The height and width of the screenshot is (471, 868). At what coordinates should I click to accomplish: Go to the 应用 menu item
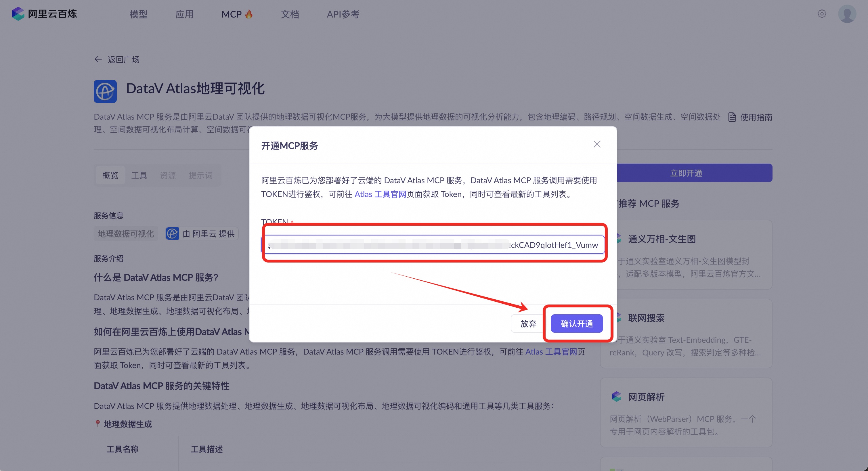click(184, 14)
